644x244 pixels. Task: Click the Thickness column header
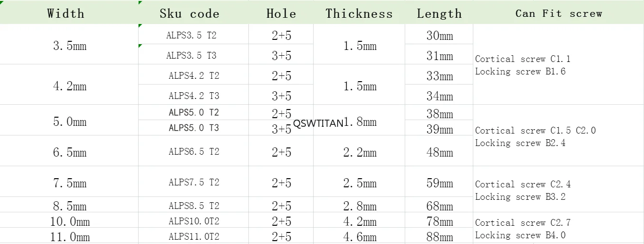(x=359, y=12)
